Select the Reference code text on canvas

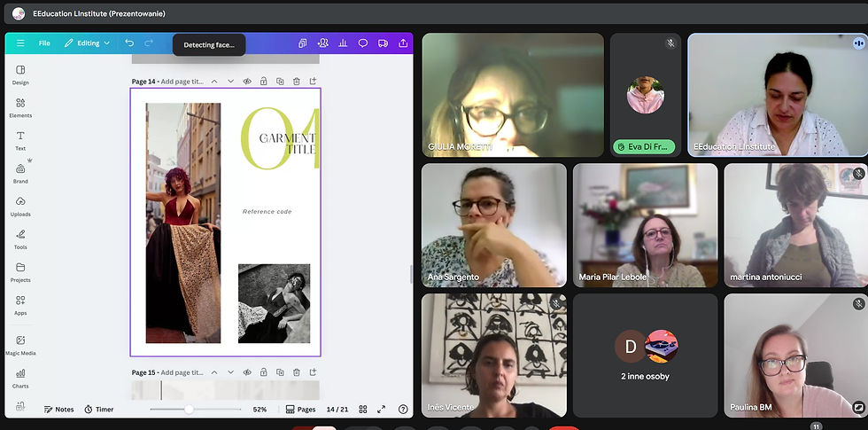(x=267, y=212)
